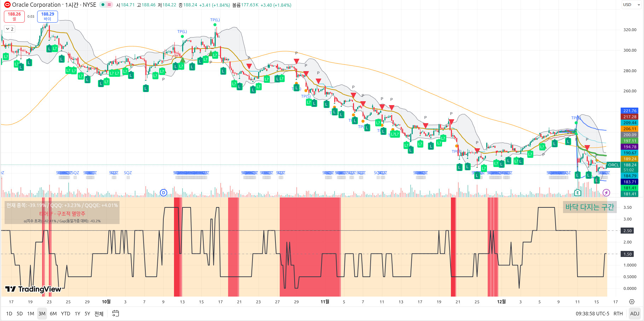
Task: Click the 10월 date label on the time axis
Action: (x=106, y=302)
